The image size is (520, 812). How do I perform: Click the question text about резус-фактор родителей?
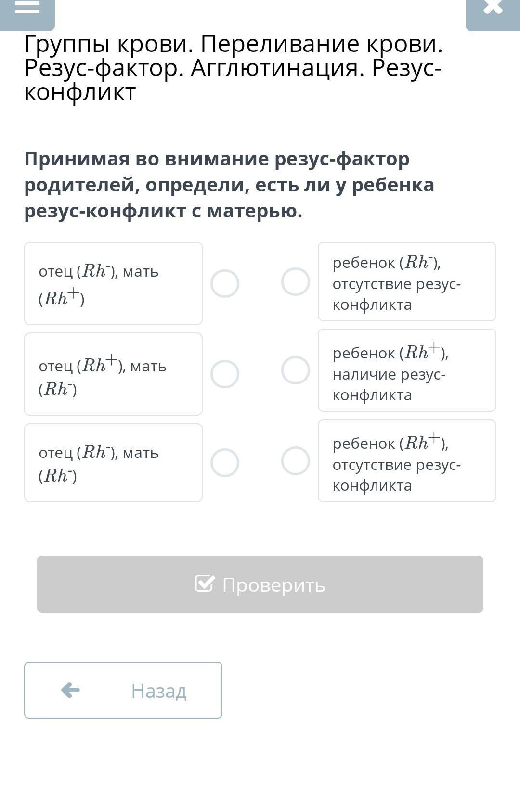(229, 185)
